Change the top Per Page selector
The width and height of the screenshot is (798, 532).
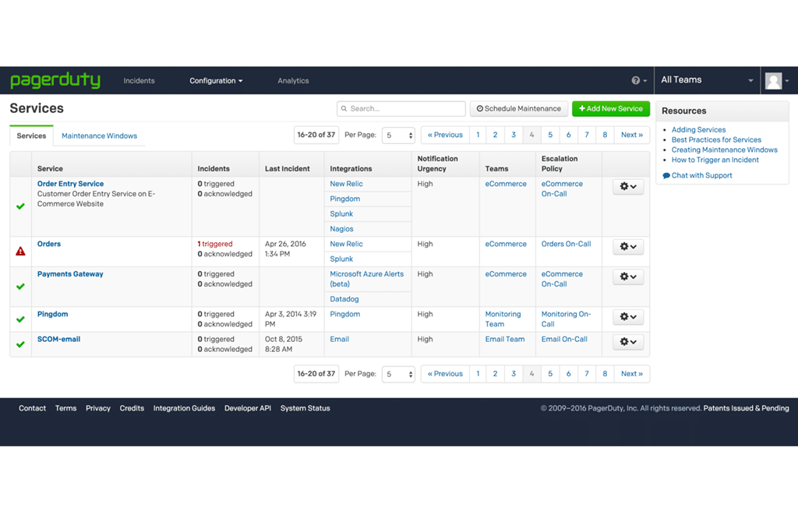(398, 136)
